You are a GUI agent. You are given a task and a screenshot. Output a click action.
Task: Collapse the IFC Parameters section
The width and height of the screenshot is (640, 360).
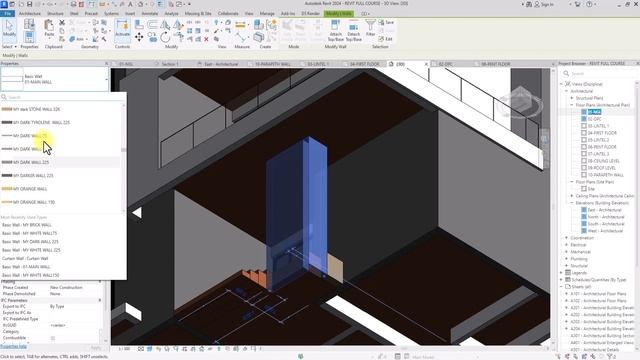pos(100,300)
